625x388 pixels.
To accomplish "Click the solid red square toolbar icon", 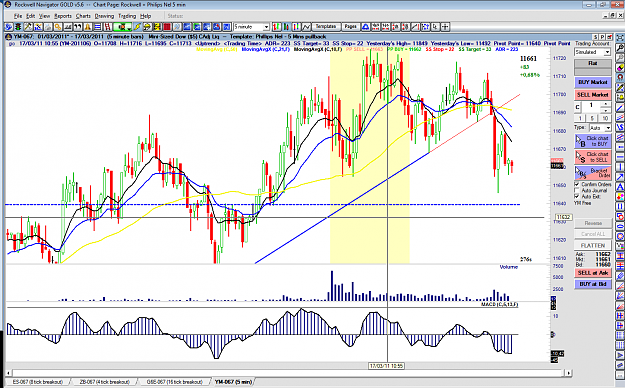I will coord(167,27).
